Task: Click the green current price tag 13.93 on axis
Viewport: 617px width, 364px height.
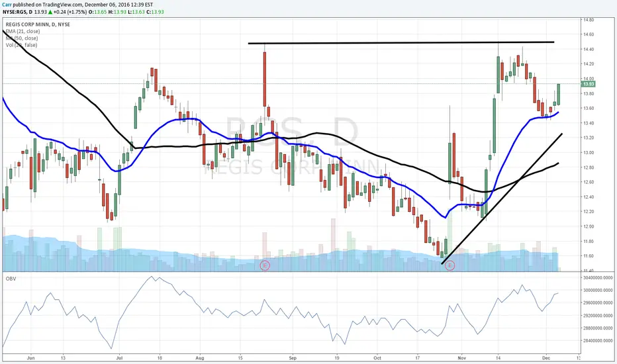Action: 589,84
